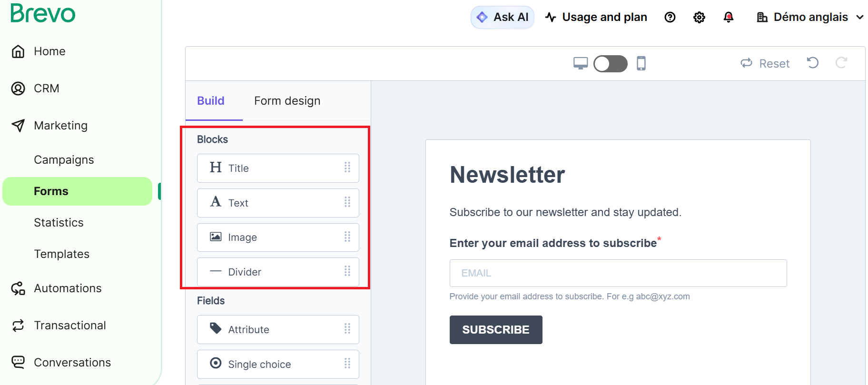Select the Single choice field block
This screenshot has height=385, width=868.
point(278,364)
